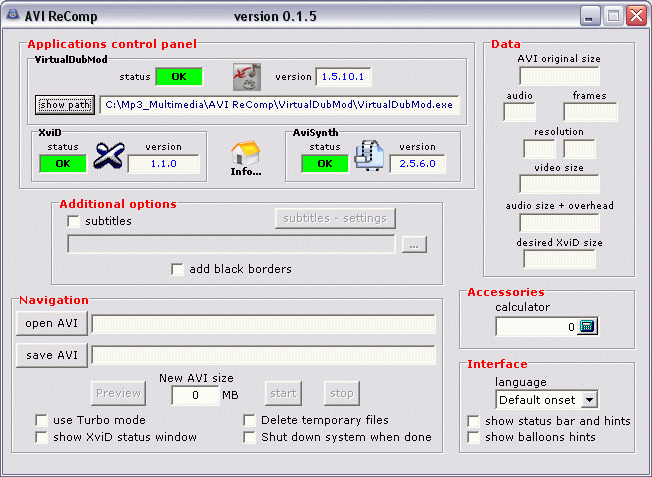Minimize the AVI ReComp window
The width and height of the screenshot is (652, 477).
click(590, 16)
